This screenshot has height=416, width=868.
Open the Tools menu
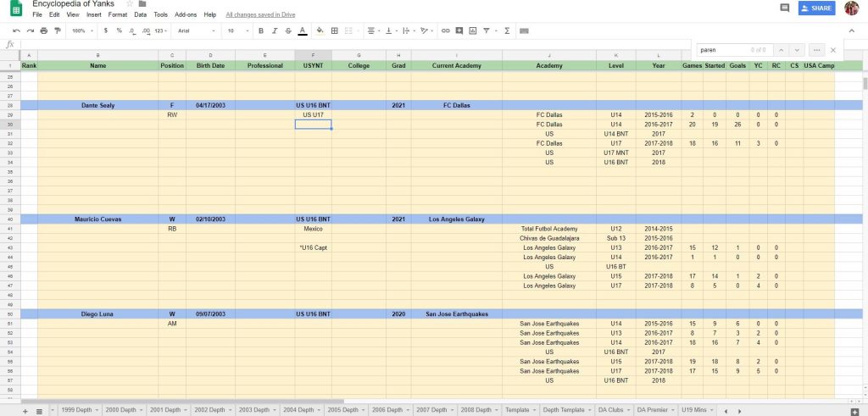click(x=160, y=15)
